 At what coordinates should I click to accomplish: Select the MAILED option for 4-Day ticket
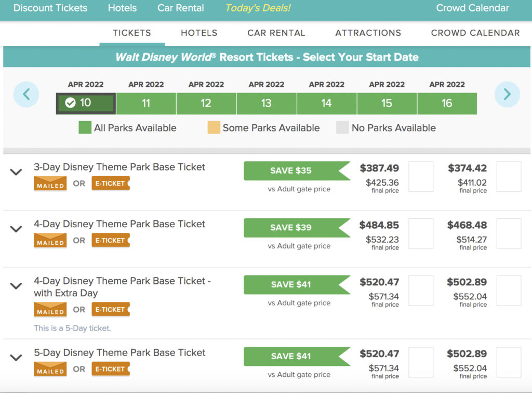coord(50,240)
